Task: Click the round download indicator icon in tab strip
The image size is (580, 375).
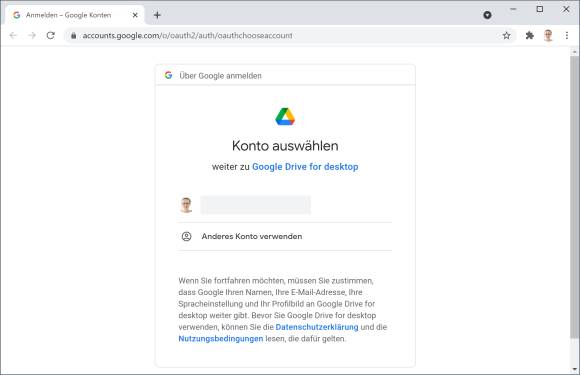Action: point(488,15)
